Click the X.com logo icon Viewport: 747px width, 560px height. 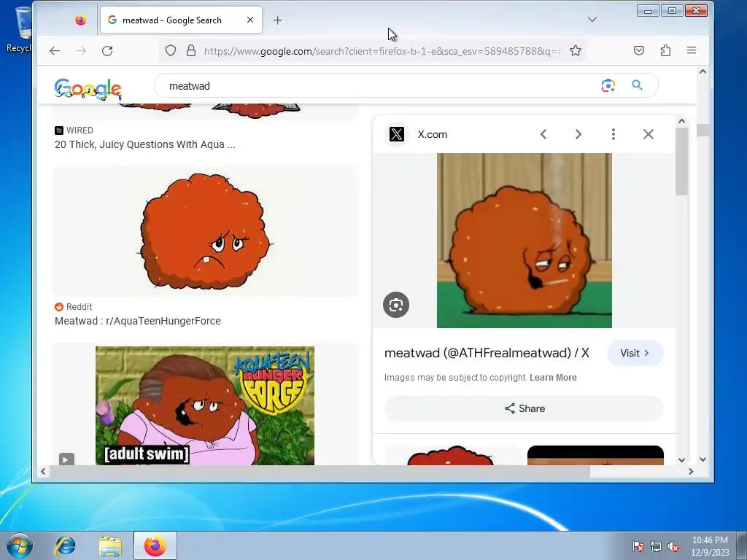click(396, 134)
